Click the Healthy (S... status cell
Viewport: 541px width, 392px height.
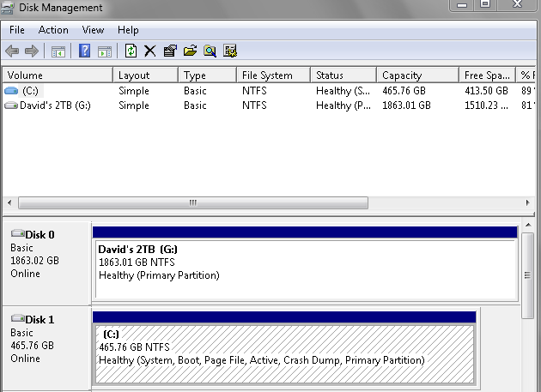pyautogui.click(x=343, y=91)
